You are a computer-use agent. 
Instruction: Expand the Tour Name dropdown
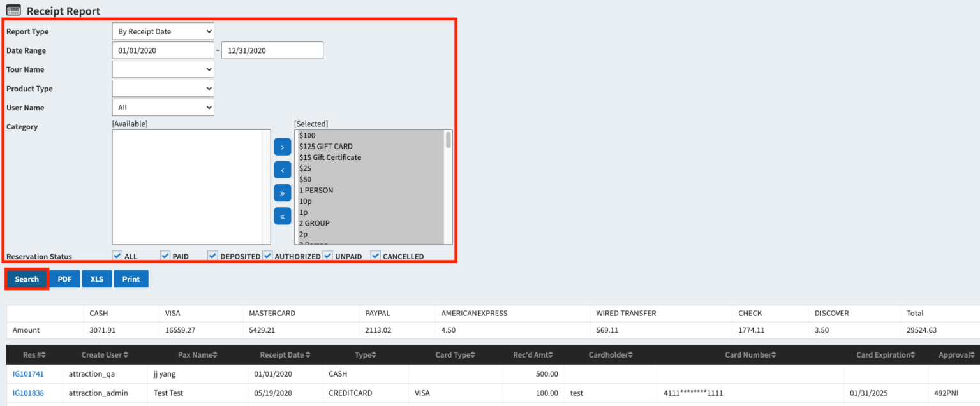point(163,69)
